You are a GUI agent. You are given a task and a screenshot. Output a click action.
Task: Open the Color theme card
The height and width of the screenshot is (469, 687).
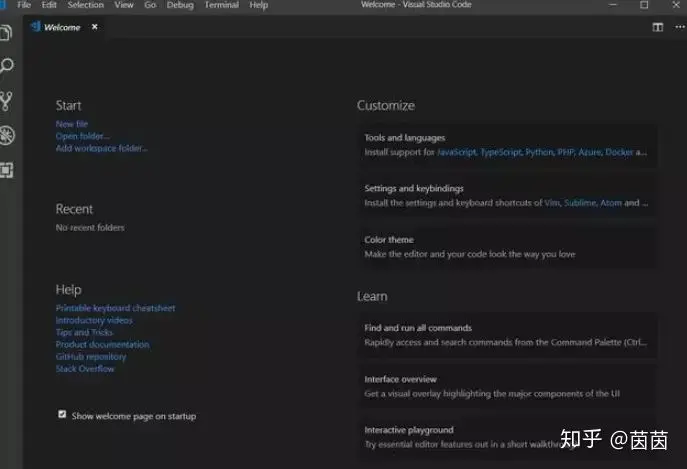click(x=508, y=247)
